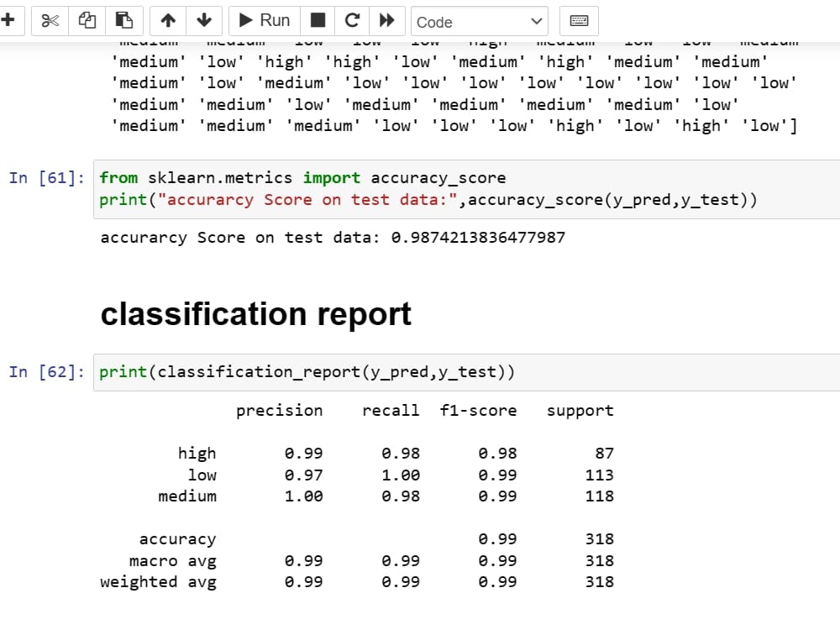The width and height of the screenshot is (840, 630).
Task: Click support value 113
Action: [x=600, y=475]
